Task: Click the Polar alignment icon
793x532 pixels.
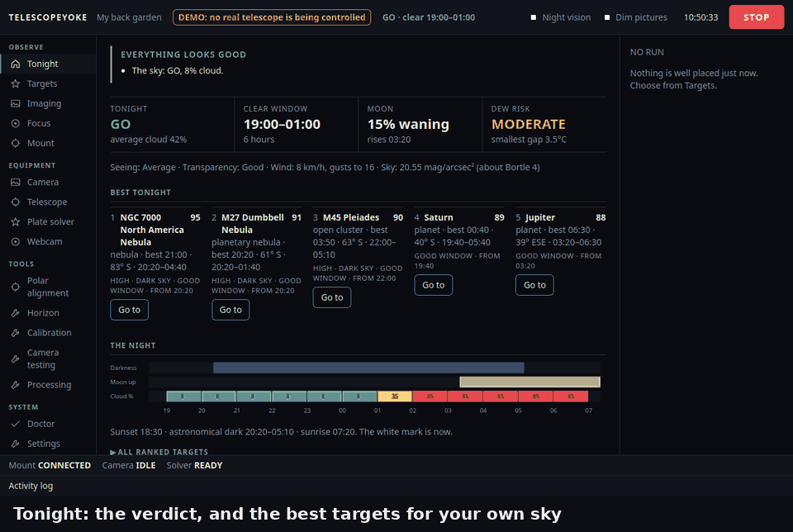Action: point(16,287)
